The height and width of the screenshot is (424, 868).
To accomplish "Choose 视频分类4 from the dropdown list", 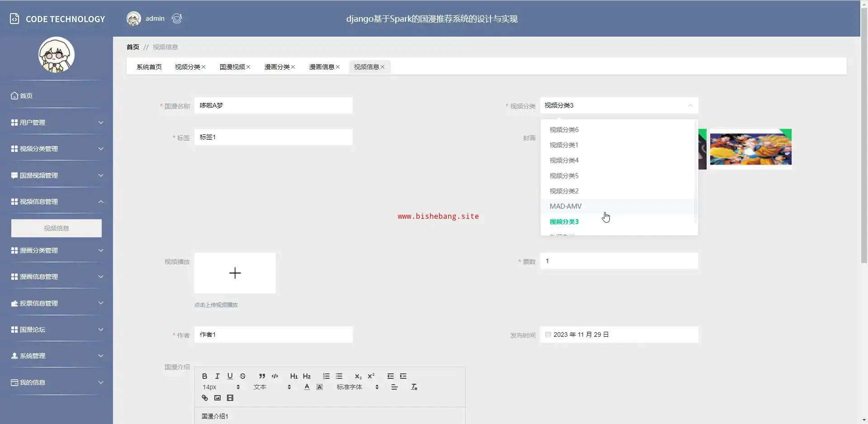I will click(x=618, y=160).
